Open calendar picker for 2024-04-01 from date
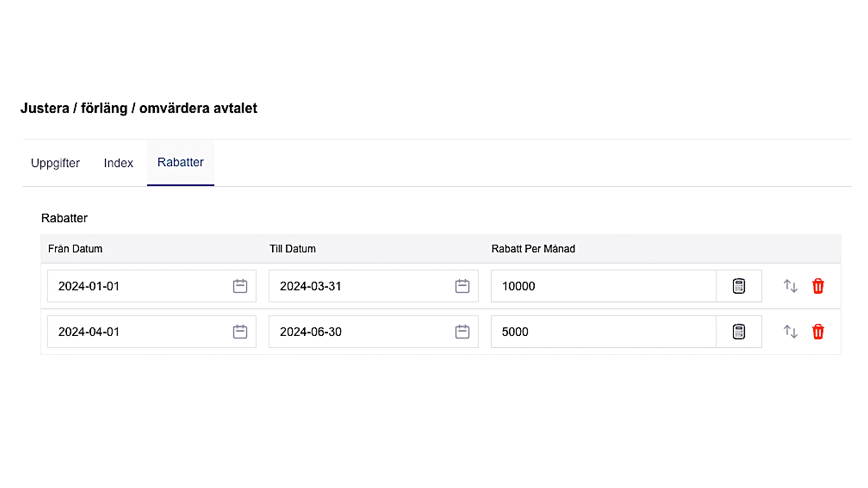 coord(240,332)
